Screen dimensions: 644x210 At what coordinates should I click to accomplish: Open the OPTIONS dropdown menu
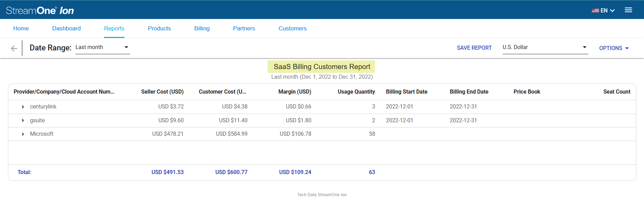[x=614, y=48]
